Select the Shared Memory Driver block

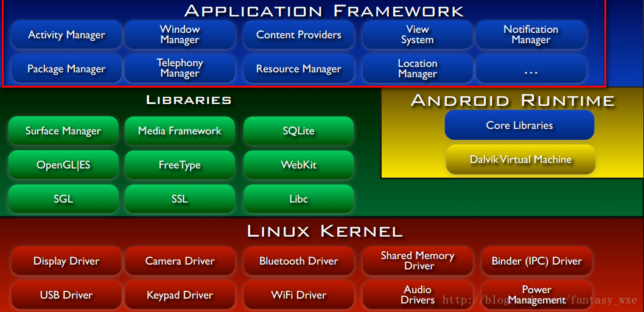[x=418, y=261]
